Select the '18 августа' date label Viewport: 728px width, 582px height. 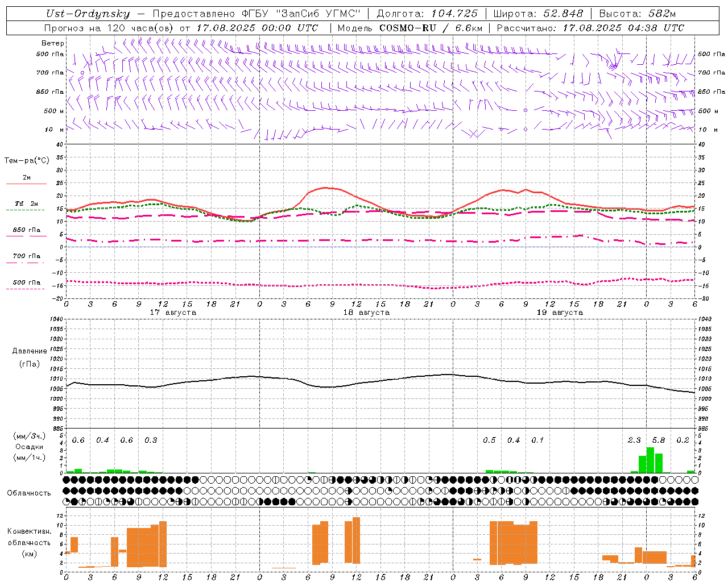pyautogui.click(x=366, y=313)
